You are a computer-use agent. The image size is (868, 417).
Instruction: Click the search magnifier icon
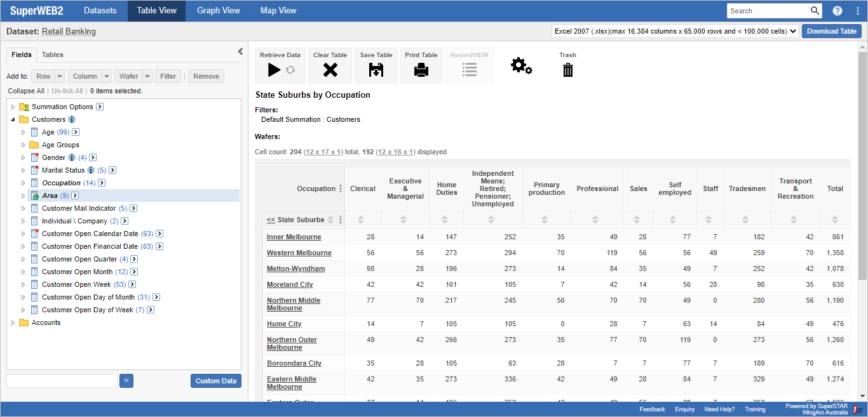point(814,10)
